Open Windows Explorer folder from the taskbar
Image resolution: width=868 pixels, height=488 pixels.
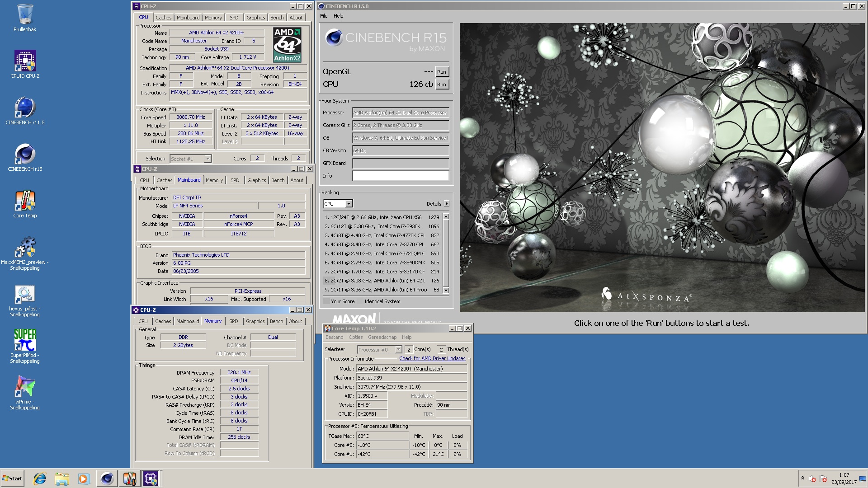point(62,479)
